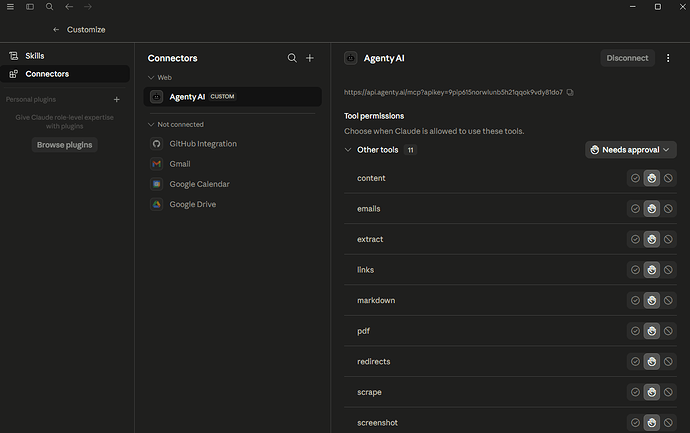
Task: Block the screenshot tool
Action: click(668, 423)
